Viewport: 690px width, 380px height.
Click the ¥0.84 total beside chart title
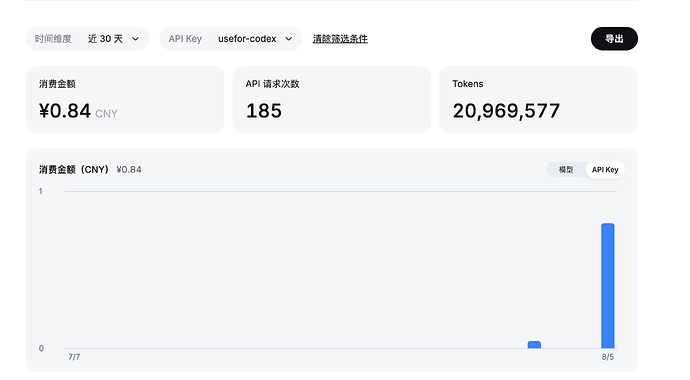(129, 169)
